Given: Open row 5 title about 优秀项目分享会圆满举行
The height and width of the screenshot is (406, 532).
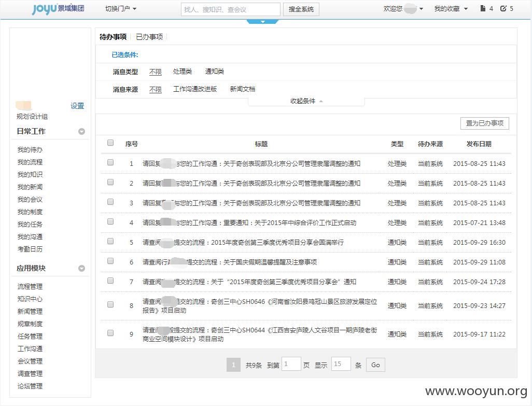Looking at the screenshot, I should click(243, 242).
